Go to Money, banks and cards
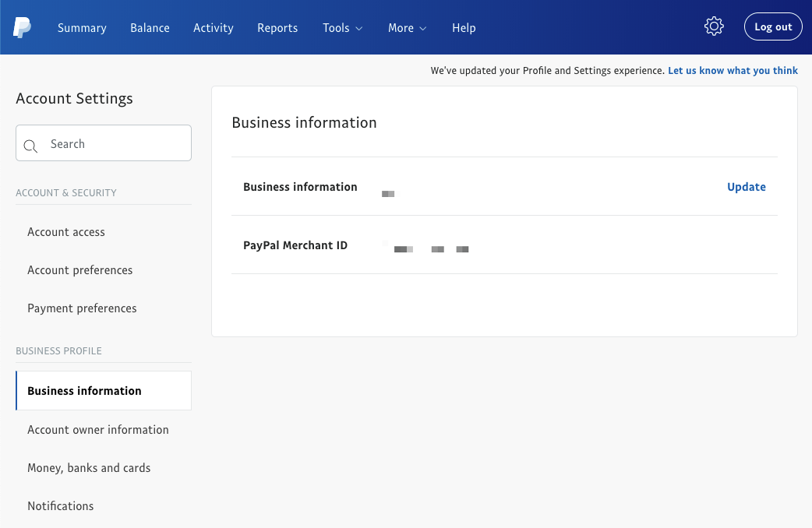Image resolution: width=812 pixels, height=528 pixels. coord(89,468)
